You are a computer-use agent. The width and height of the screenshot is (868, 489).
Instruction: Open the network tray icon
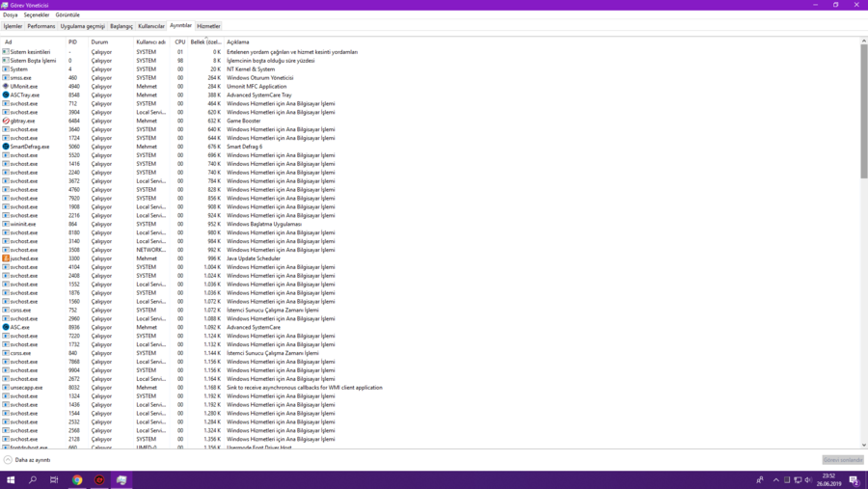(x=798, y=480)
